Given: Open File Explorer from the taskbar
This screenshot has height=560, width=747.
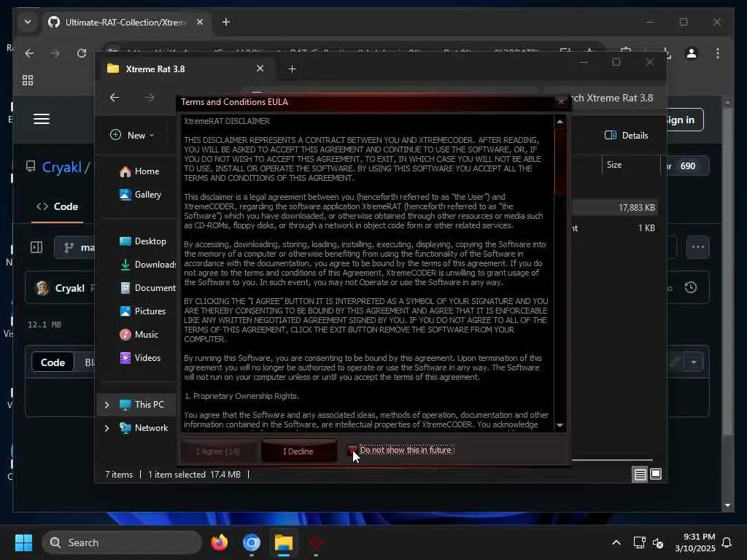Looking at the screenshot, I should tap(284, 542).
